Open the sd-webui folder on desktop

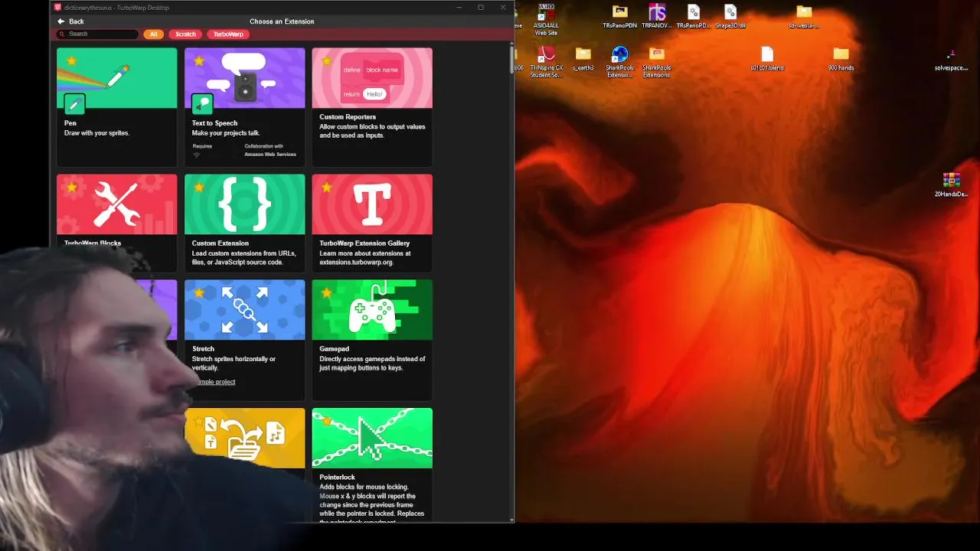[x=804, y=17]
